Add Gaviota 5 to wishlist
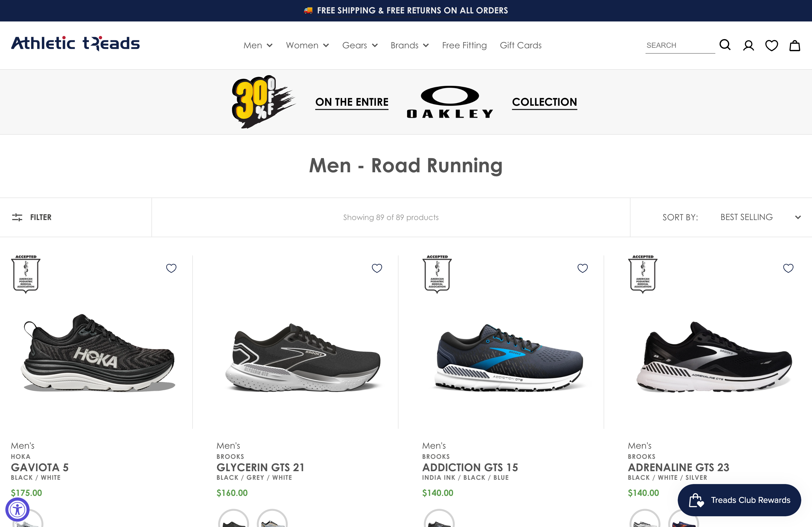Screen dimensions: 812x527 point(171,268)
